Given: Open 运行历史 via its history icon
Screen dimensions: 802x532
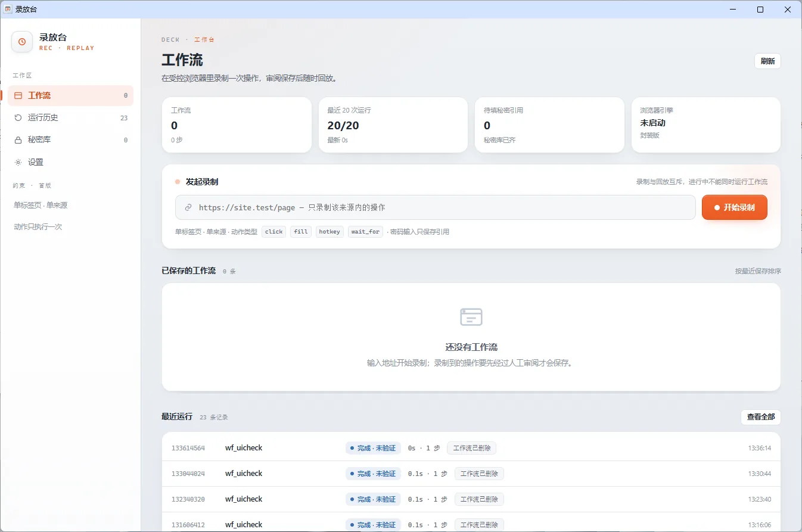Looking at the screenshot, I should click(18, 117).
